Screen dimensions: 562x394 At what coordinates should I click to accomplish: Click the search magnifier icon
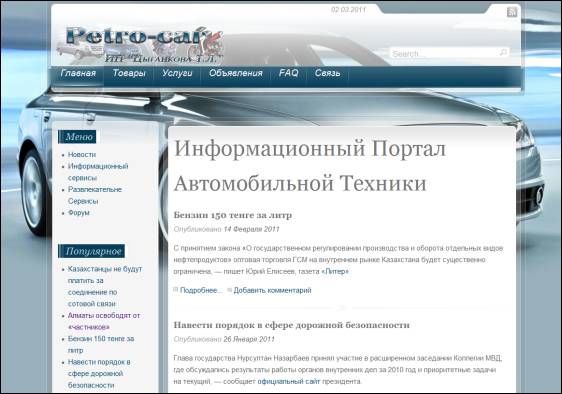click(x=503, y=52)
